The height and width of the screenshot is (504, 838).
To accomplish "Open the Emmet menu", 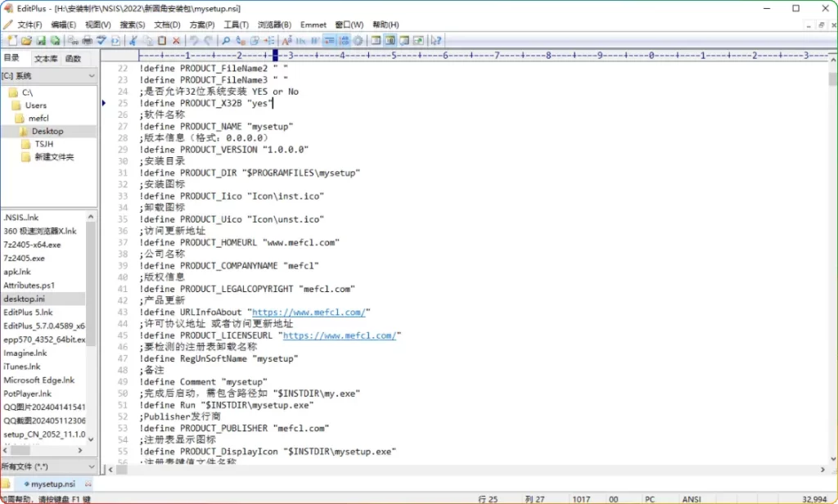I will (313, 25).
